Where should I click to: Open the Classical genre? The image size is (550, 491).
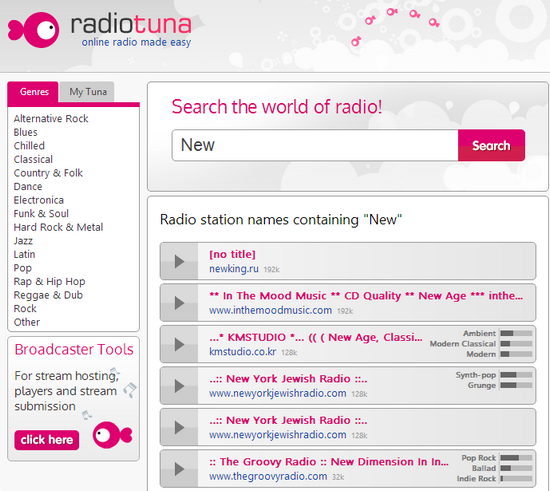click(33, 160)
